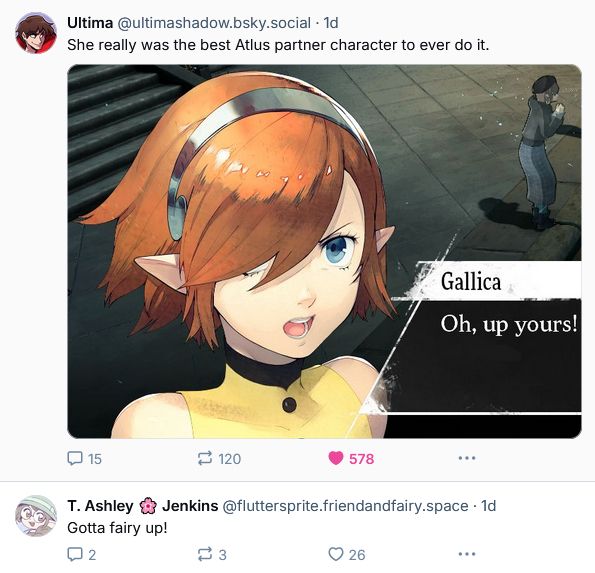Click the 1d timestamp on Ultima's post
This screenshot has height=573, width=595.
[x=331, y=23]
